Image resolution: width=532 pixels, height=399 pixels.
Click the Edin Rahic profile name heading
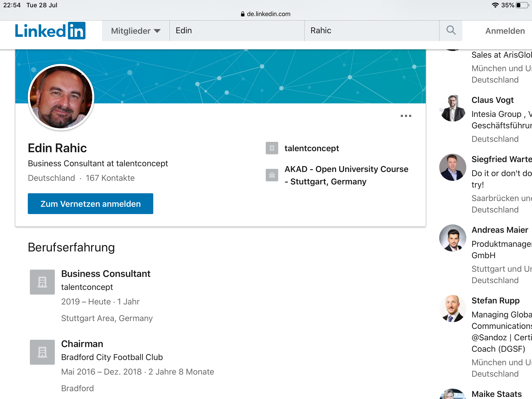(x=57, y=148)
